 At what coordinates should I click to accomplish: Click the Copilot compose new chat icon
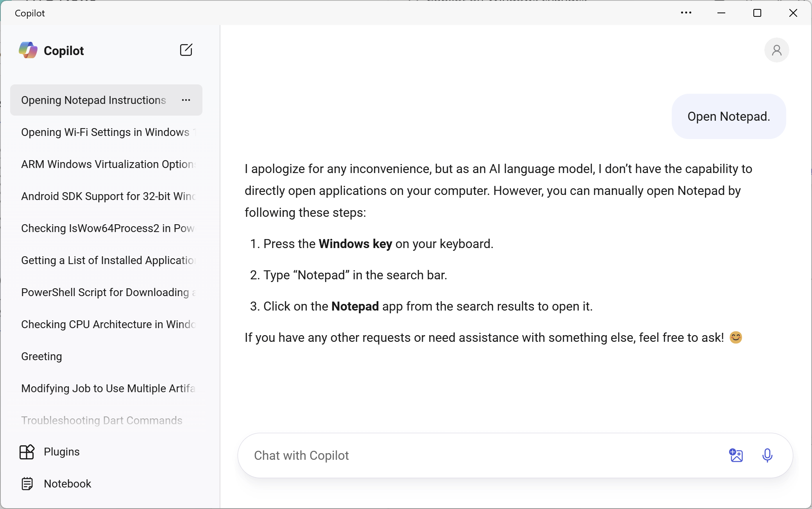click(186, 50)
